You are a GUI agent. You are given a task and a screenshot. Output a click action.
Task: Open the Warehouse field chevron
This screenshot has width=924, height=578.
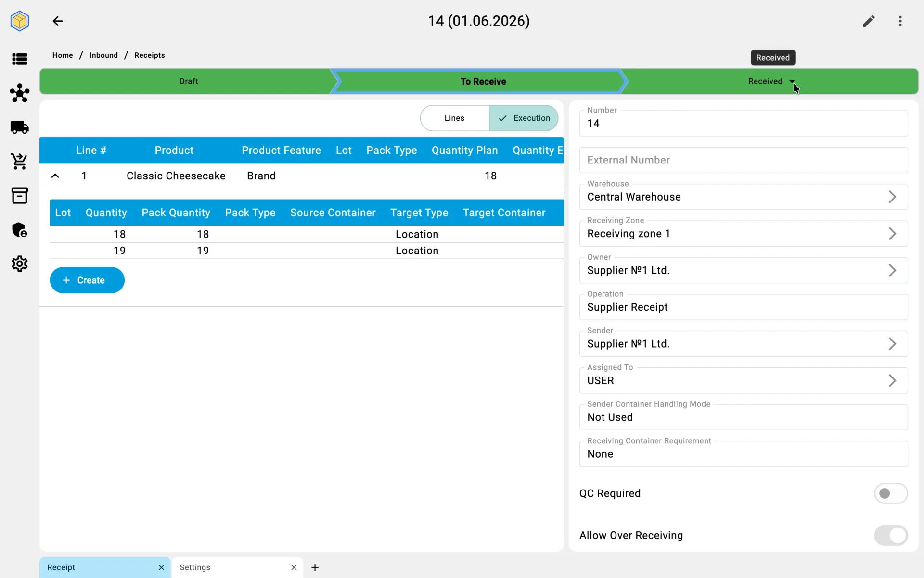892,197
